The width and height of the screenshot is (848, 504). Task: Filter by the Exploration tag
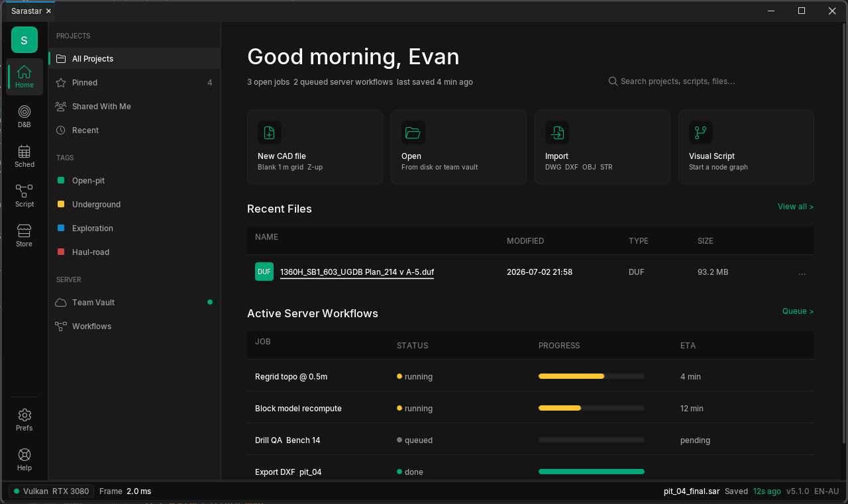click(134, 228)
